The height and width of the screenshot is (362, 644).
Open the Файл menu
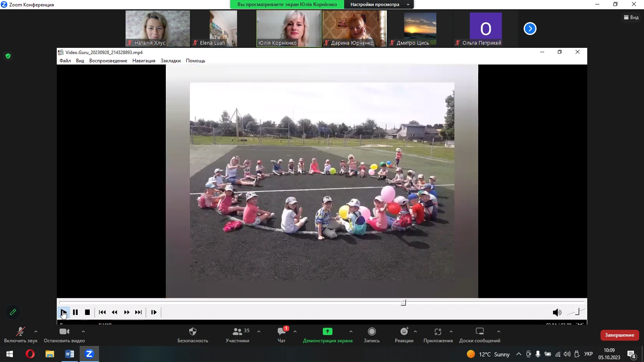click(x=65, y=61)
